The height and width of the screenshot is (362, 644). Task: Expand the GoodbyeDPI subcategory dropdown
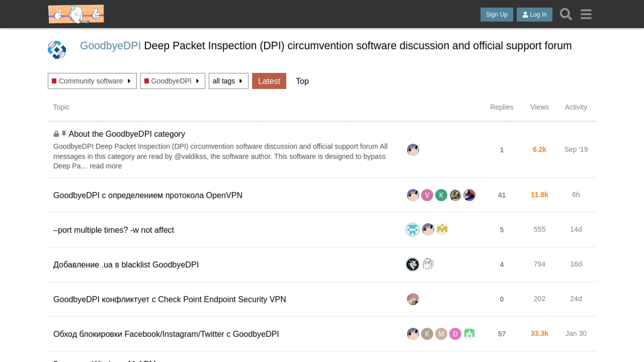(173, 81)
